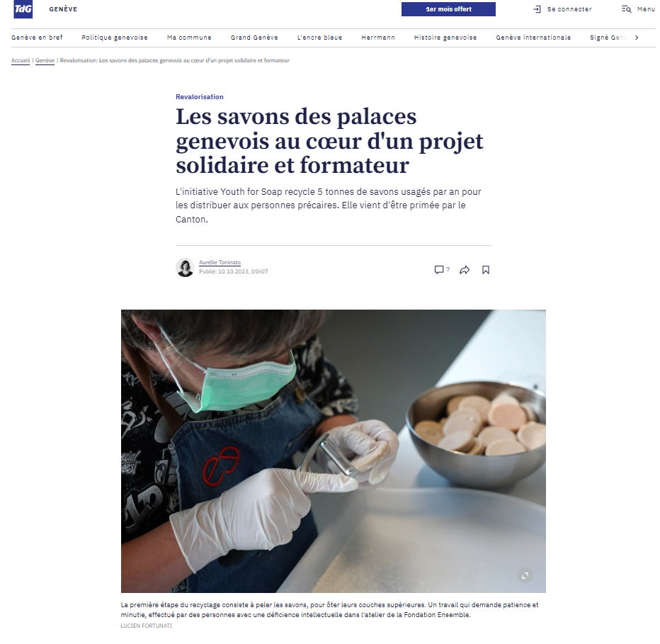Screen dimensions: 660x644
Task: Select the Herrmann navigation item
Action: [378, 38]
